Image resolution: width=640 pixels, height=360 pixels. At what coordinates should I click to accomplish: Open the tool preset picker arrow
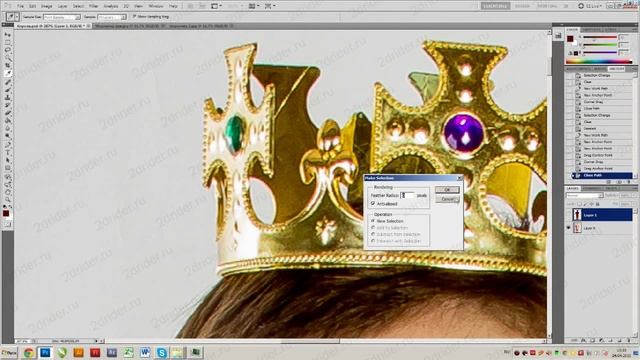coord(17,17)
